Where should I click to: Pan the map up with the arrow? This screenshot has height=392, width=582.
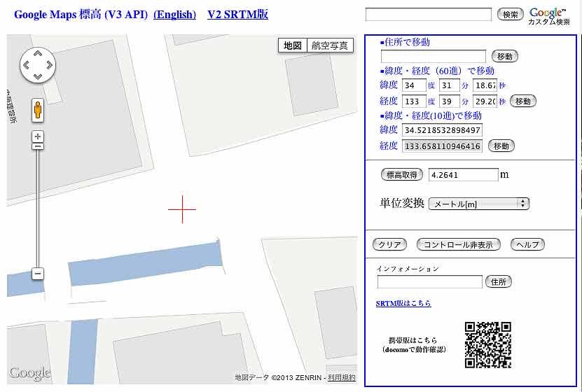pyautogui.click(x=38, y=54)
